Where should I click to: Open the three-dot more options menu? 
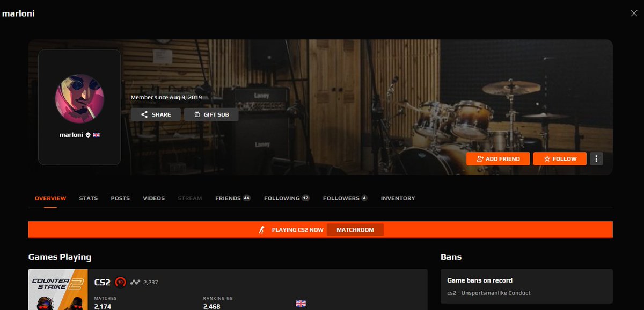(597, 159)
